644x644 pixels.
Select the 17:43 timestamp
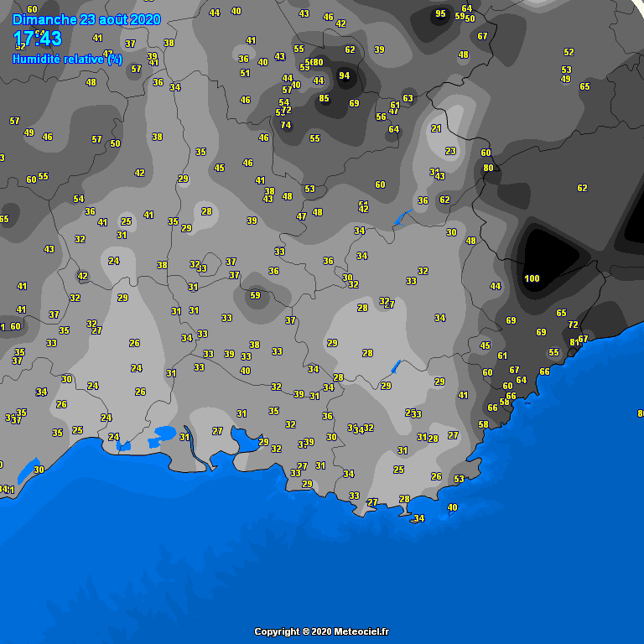38,39
